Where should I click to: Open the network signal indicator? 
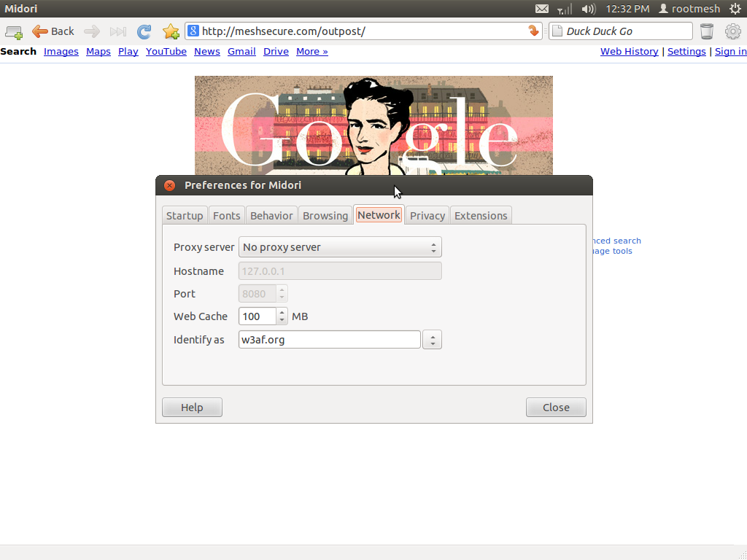[x=565, y=9]
